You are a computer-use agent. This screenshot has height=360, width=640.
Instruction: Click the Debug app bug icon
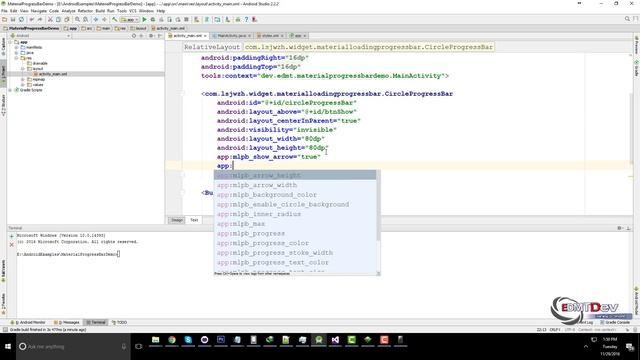pos(153,20)
